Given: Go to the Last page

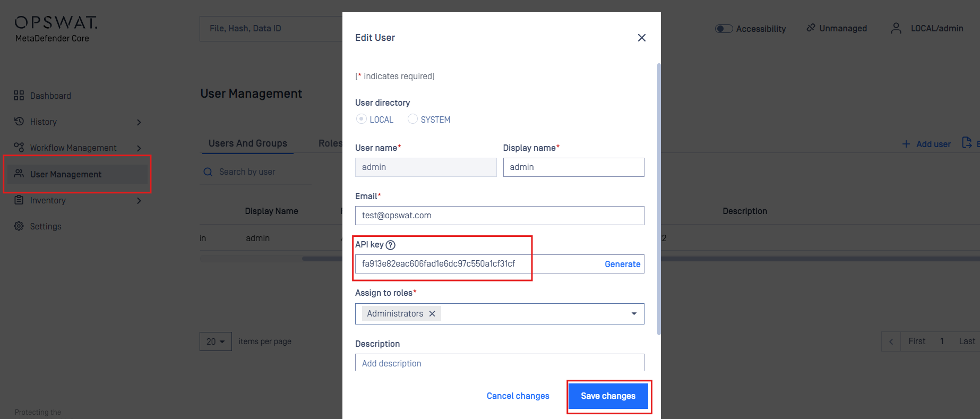Looking at the screenshot, I should click(x=967, y=341).
